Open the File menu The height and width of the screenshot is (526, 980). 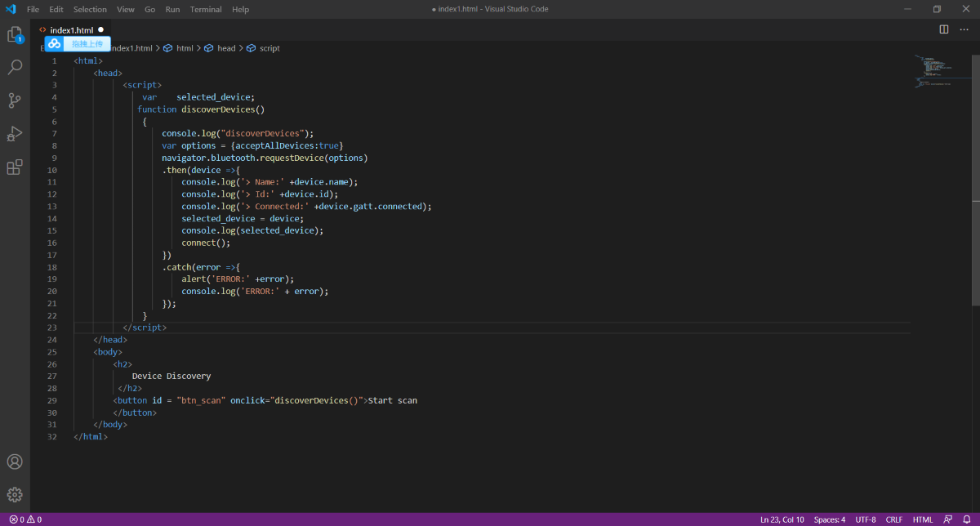click(33, 9)
